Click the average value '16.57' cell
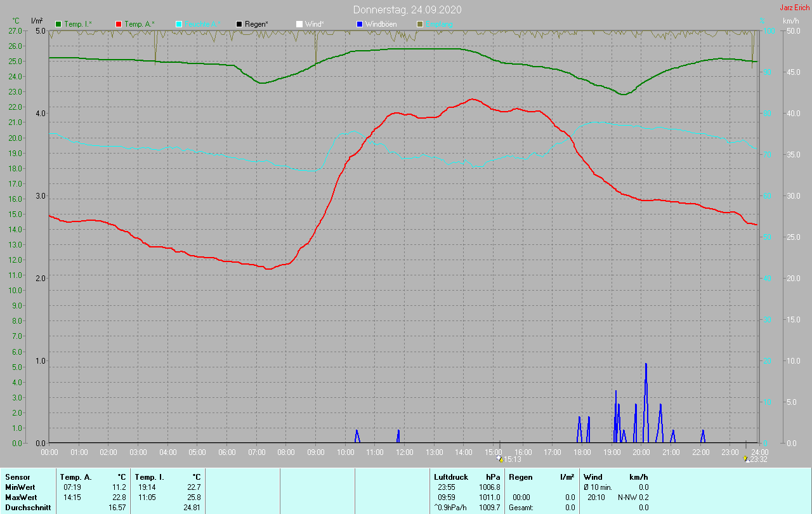The image size is (812, 514). tap(117, 508)
